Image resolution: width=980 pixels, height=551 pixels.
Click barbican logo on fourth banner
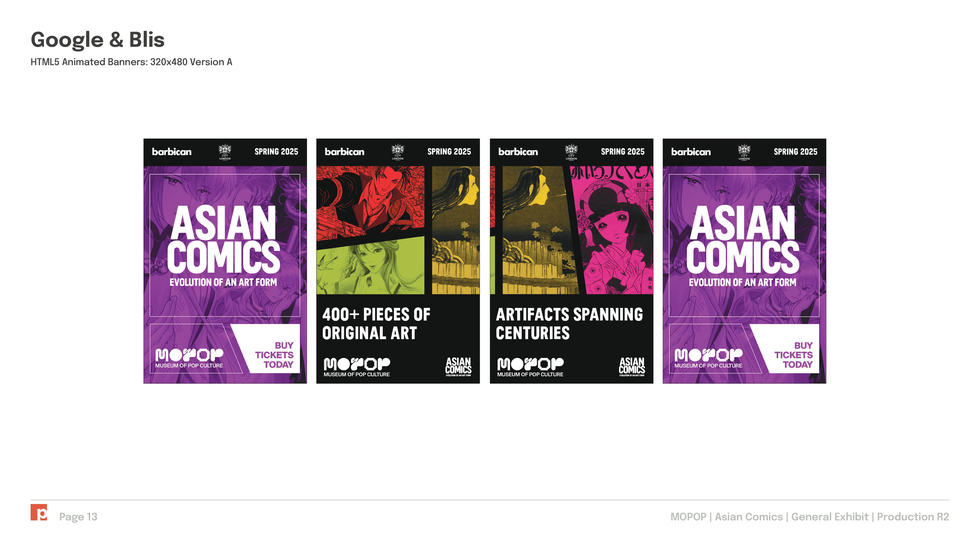click(x=691, y=152)
